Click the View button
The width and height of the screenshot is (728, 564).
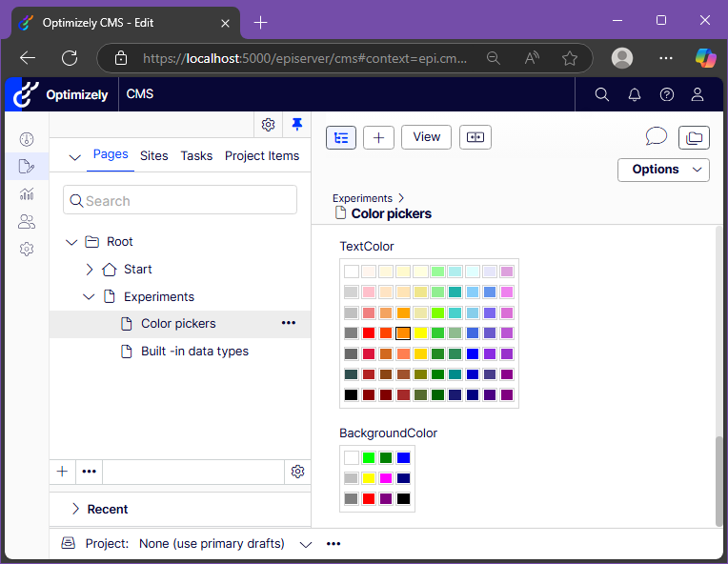click(x=426, y=137)
